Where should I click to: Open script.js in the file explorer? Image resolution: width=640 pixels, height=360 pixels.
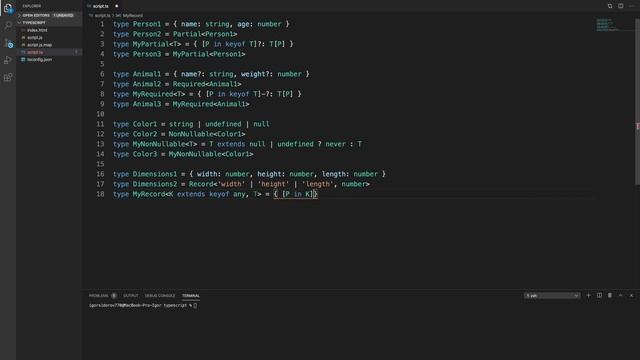tap(35, 38)
